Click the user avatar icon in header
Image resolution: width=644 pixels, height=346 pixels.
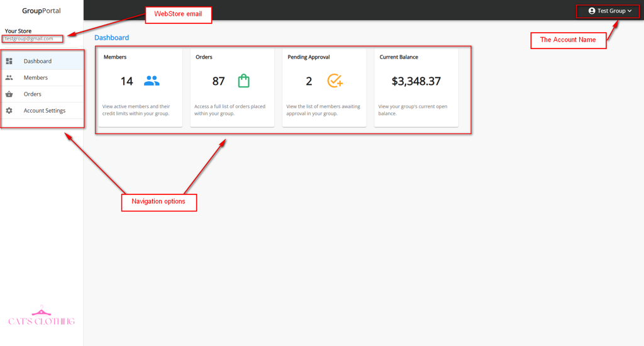click(x=592, y=11)
